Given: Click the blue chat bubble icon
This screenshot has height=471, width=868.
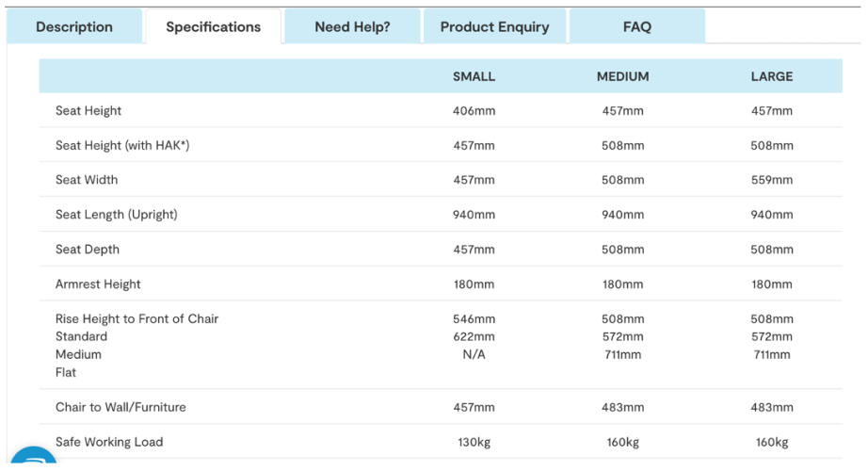Looking at the screenshot, I should tap(34, 456).
